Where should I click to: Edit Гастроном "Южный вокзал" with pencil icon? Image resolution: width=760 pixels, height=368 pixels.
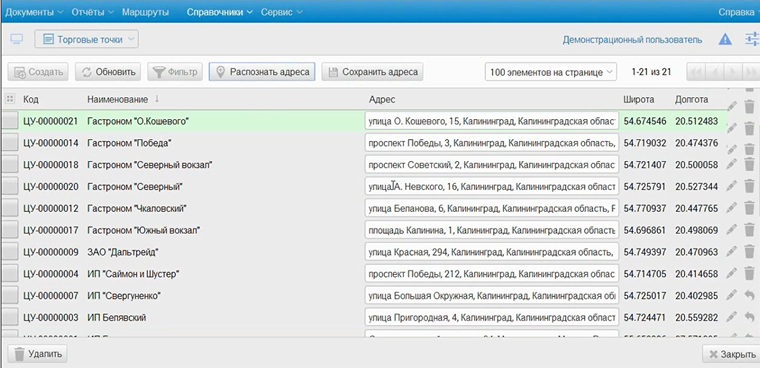(x=731, y=230)
